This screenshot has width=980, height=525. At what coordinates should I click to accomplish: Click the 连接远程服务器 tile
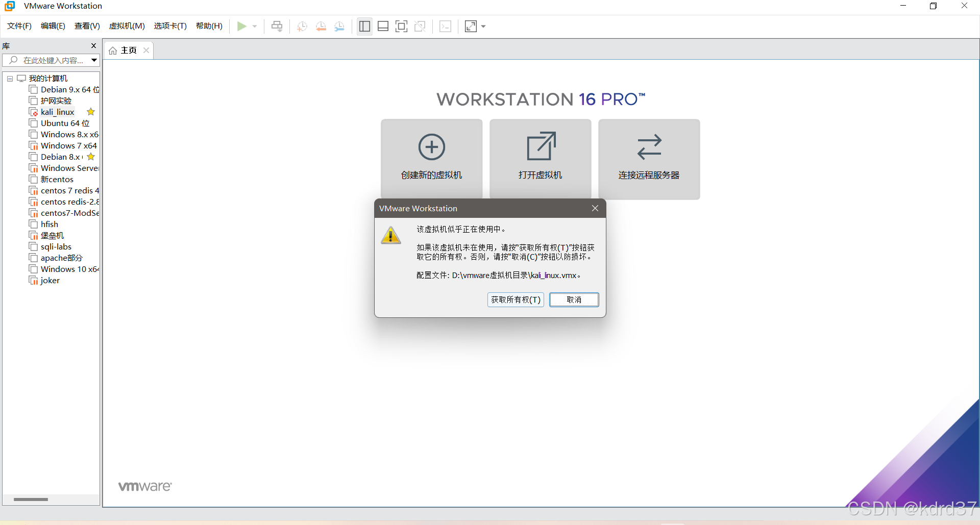pos(649,159)
